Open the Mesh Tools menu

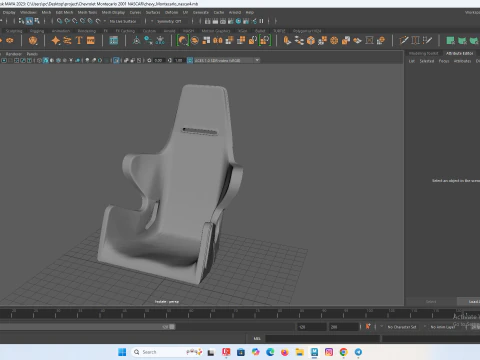(87, 12)
